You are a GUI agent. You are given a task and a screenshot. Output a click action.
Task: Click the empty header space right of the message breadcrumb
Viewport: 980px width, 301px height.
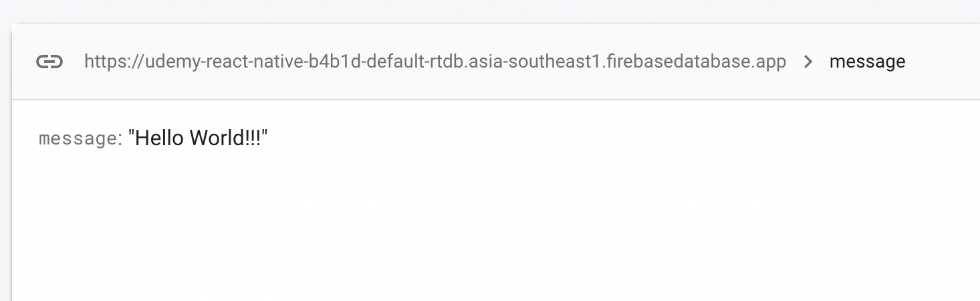[x=943, y=62]
